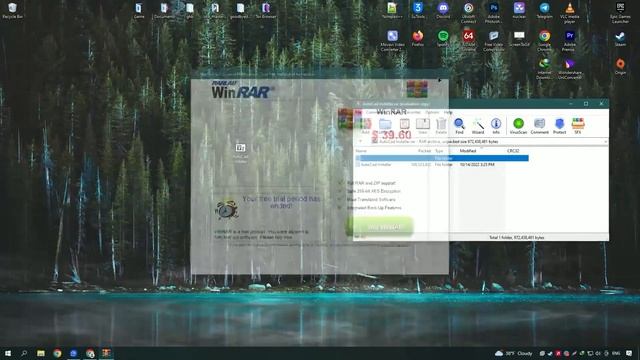This screenshot has height=360, width=640.
Task: Open taskbar Search
Action: 24,353
